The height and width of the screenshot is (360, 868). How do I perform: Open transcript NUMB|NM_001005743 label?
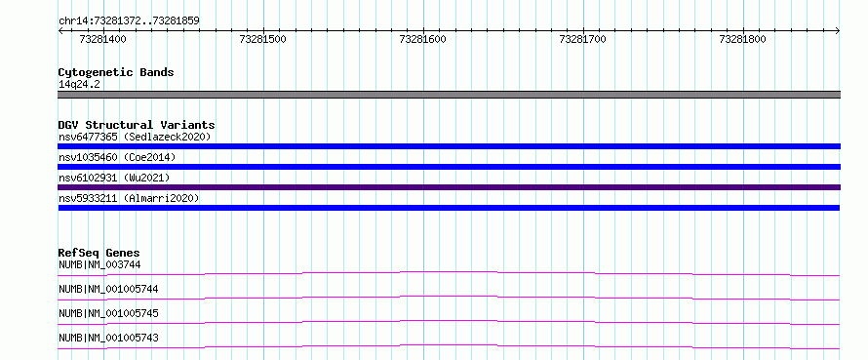[108, 338]
